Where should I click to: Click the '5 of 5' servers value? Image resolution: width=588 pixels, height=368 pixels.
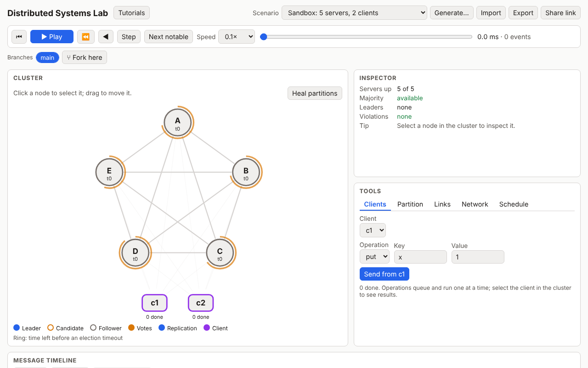coord(406,89)
